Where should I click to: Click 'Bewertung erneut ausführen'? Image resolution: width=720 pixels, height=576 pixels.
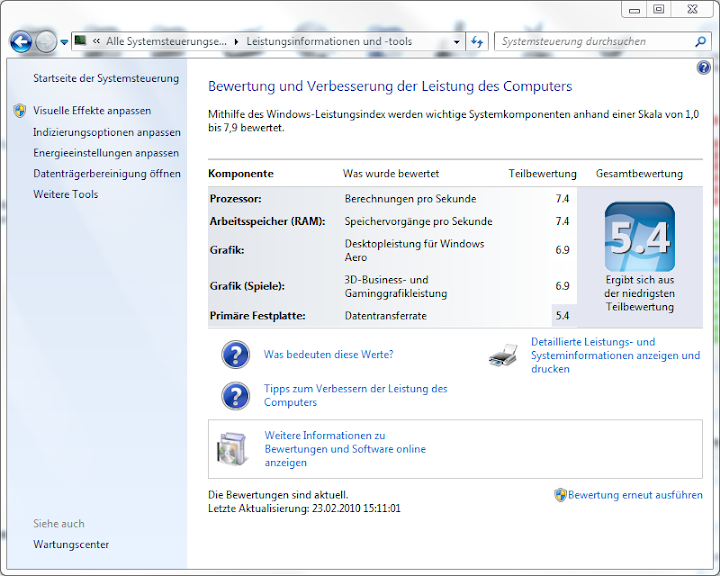pos(635,495)
